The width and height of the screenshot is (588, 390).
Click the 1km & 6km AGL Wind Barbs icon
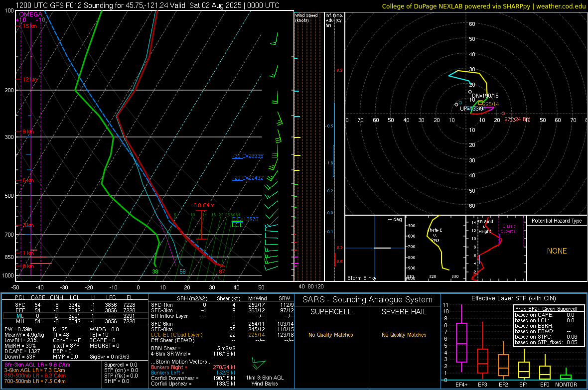click(x=259, y=364)
